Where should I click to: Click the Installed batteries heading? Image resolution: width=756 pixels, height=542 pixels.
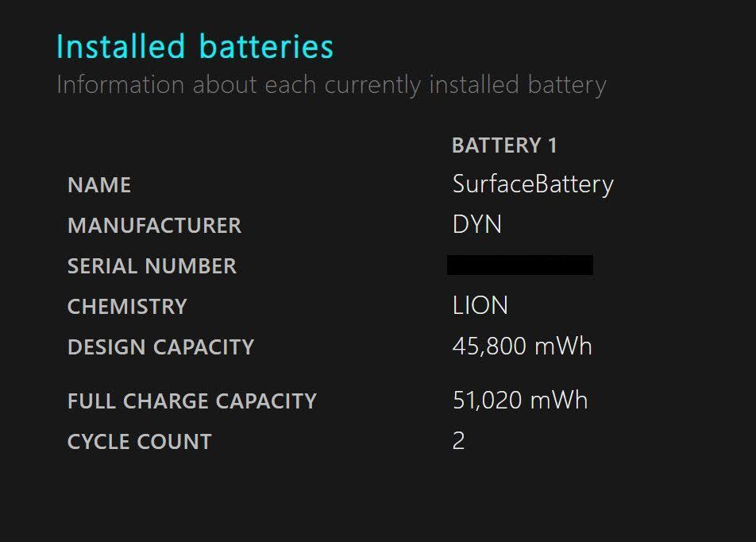(x=195, y=47)
